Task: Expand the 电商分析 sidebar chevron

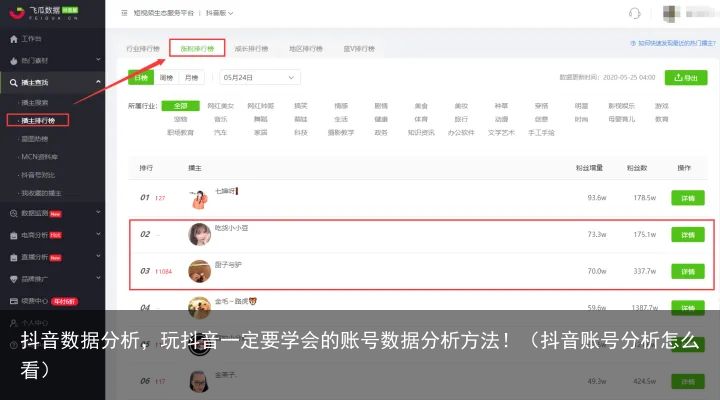Action: 98,234
